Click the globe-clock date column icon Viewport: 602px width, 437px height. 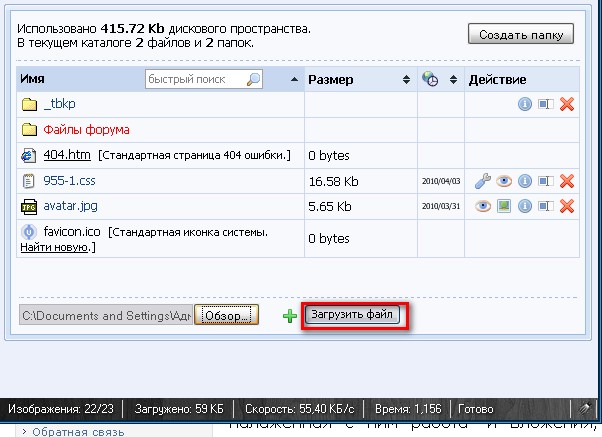430,79
